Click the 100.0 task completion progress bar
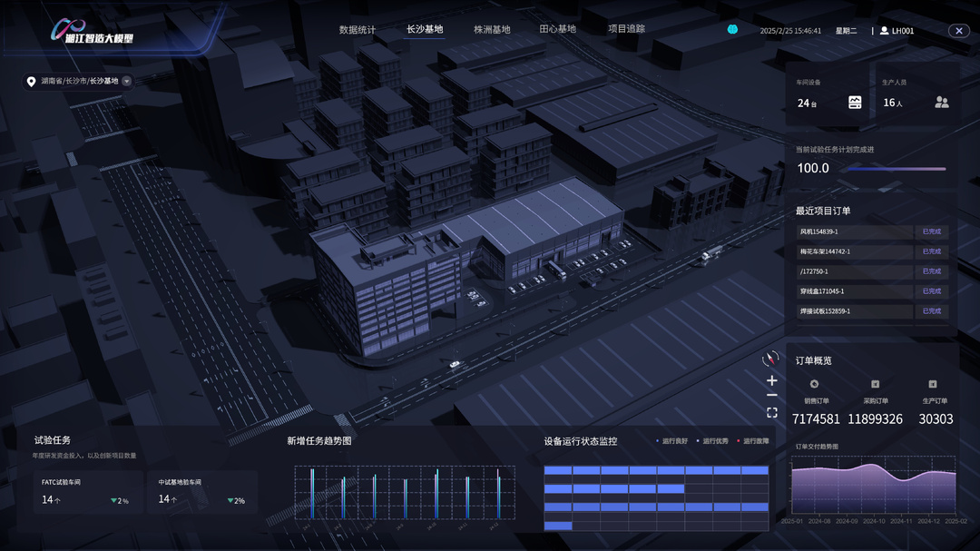The width and height of the screenshot is (980, 551). coord(894,168)
